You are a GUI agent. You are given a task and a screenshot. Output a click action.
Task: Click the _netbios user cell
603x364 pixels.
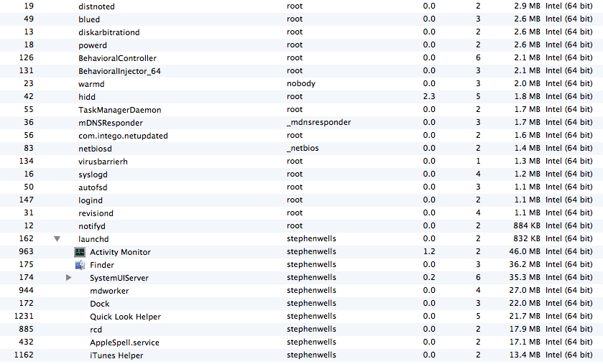(x=303, y=148)
